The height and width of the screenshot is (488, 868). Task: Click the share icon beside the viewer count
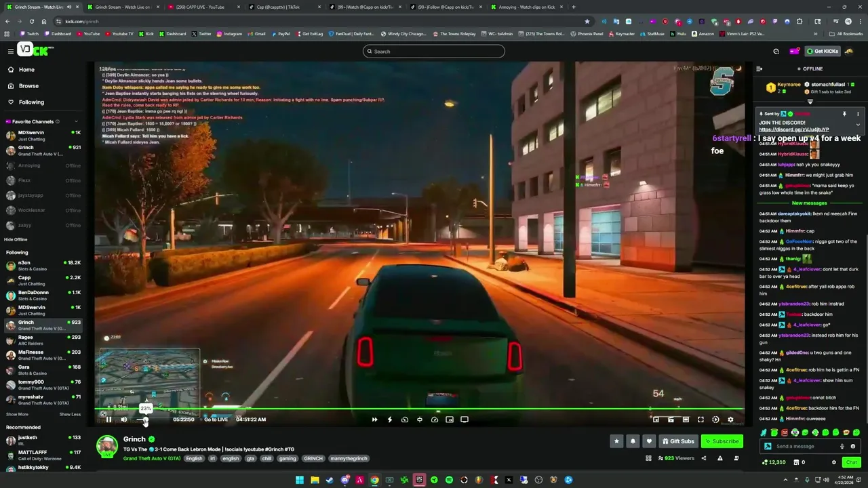point(703,458)
